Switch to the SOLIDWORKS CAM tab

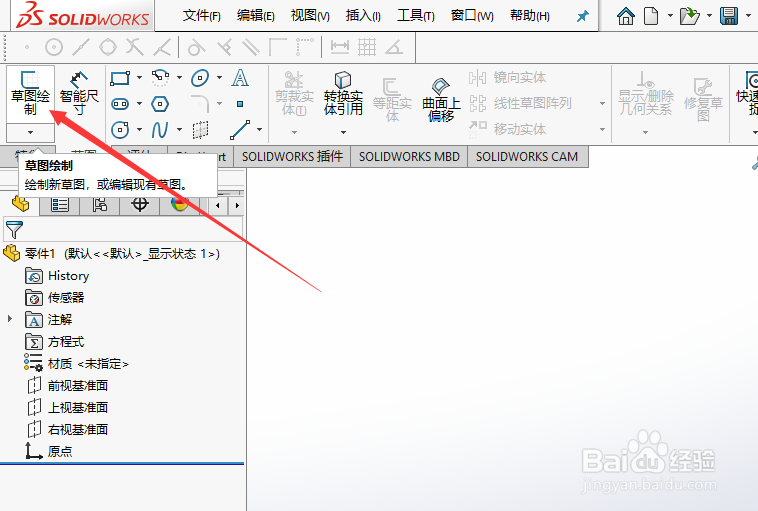(x=527, y=157)
